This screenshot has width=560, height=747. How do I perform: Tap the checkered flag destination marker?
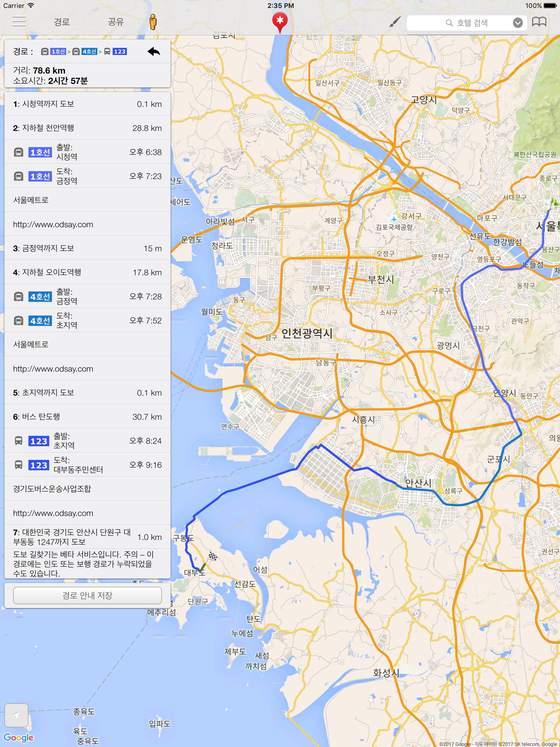212,556
